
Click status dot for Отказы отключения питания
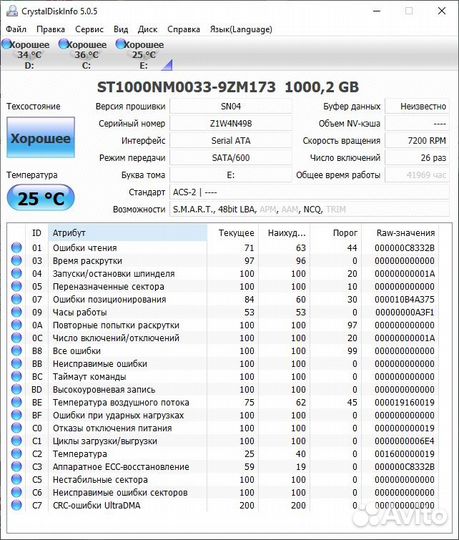16,428
